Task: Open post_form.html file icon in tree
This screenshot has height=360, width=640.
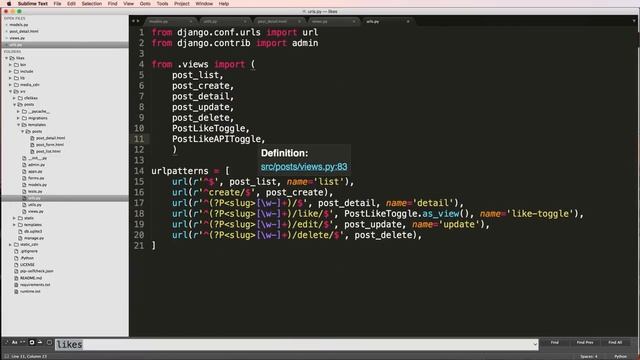Action: (x=32, y=144)
